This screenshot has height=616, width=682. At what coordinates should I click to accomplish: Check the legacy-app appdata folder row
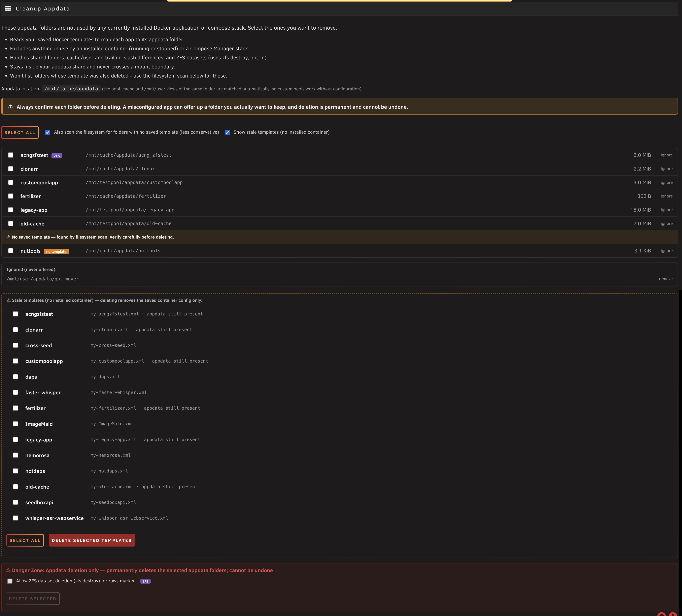(11, 210)
